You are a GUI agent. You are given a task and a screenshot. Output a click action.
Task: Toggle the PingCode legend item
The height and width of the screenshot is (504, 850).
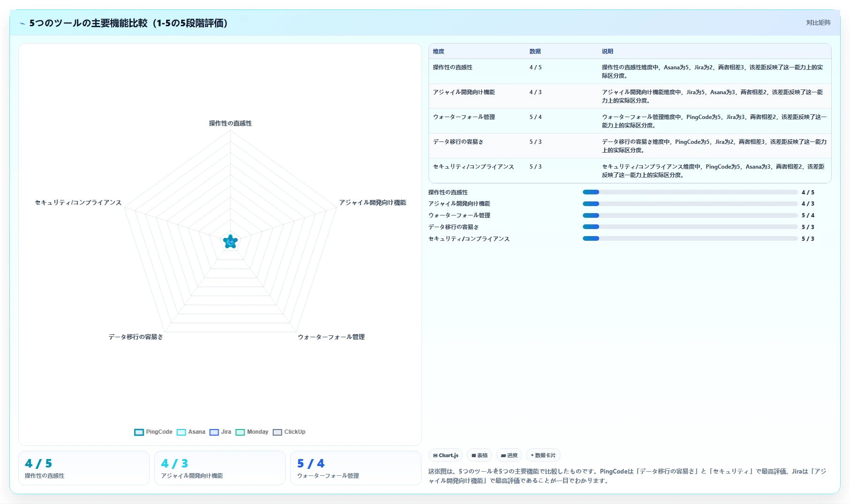153,432
